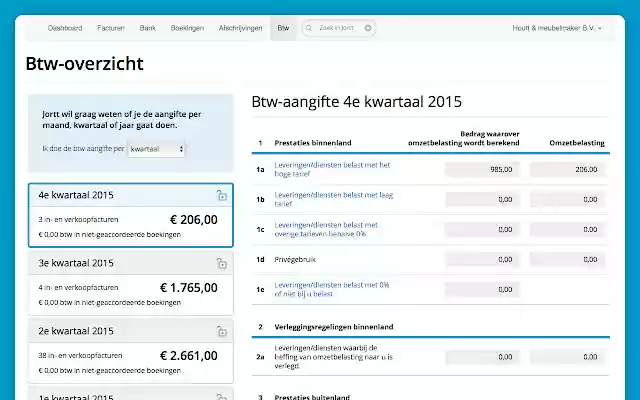Click the 'Privégebruik' row label
The image size is (640, 400).
[295, 260]
